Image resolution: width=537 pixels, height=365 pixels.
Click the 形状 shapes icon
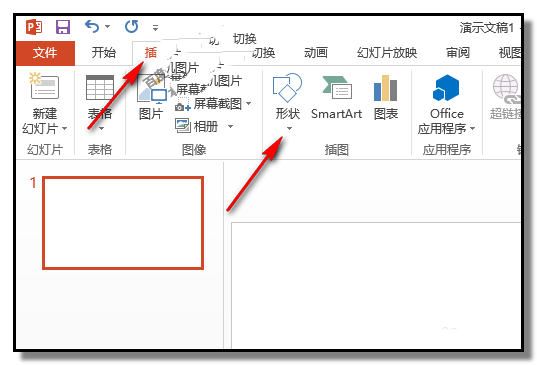(287, 87)
